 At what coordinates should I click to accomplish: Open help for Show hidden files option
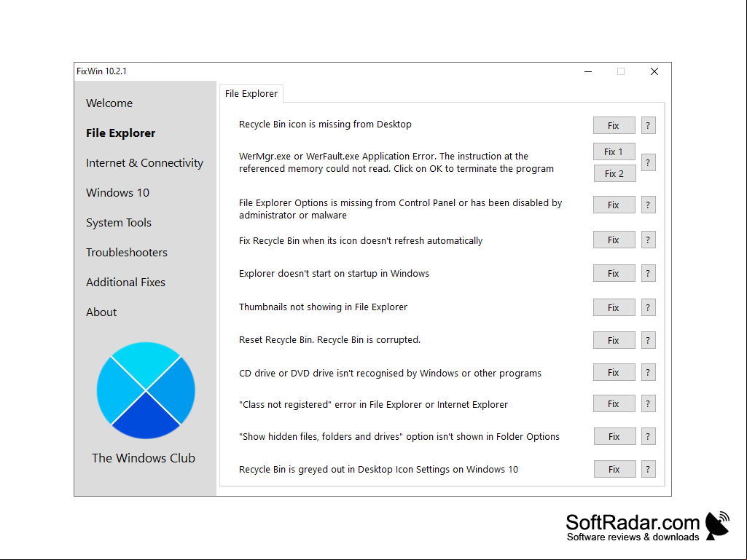tap(648, 437)
